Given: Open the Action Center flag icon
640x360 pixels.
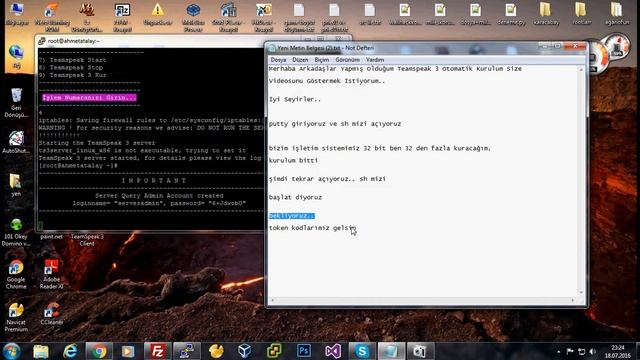Looking at the screenshot, I should [x=570, y=351].
